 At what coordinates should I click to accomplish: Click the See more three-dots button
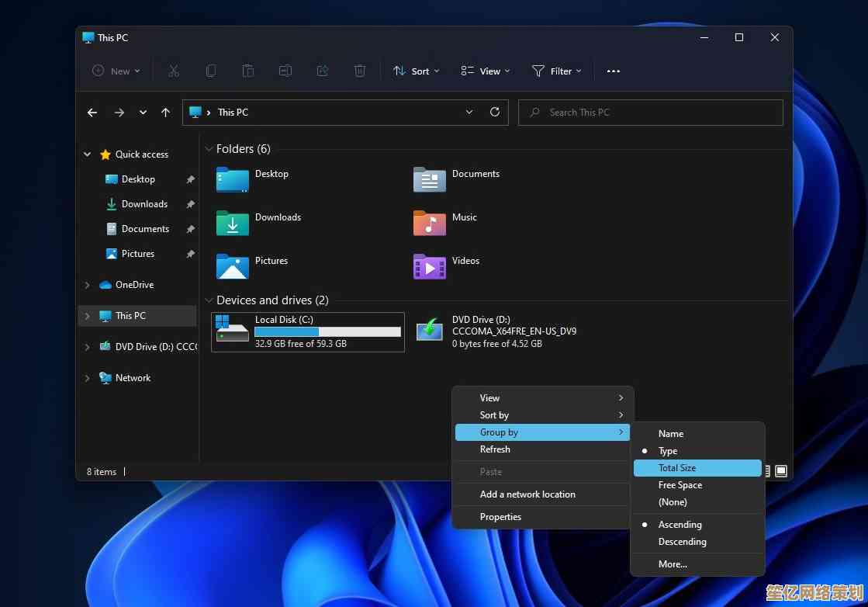(x=614, y=71)
